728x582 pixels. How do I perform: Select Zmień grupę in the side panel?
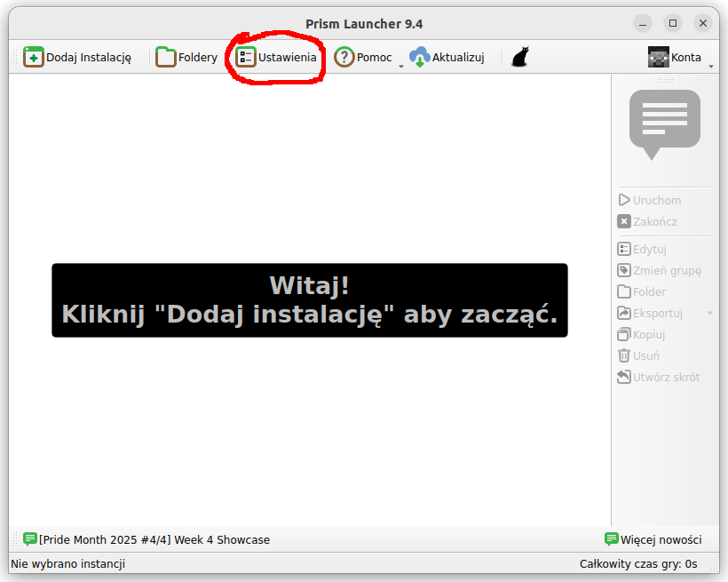point(660,271)
